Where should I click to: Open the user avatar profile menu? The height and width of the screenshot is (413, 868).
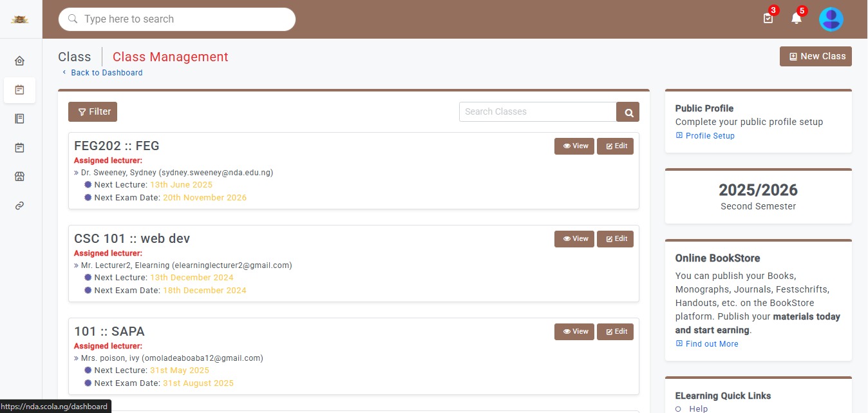point(831,19)
